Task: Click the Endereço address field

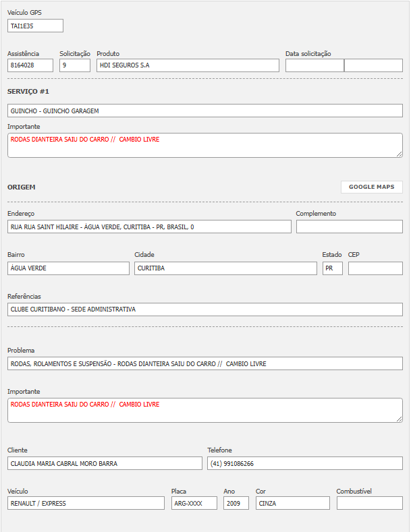Action: [x=149, y=227]
